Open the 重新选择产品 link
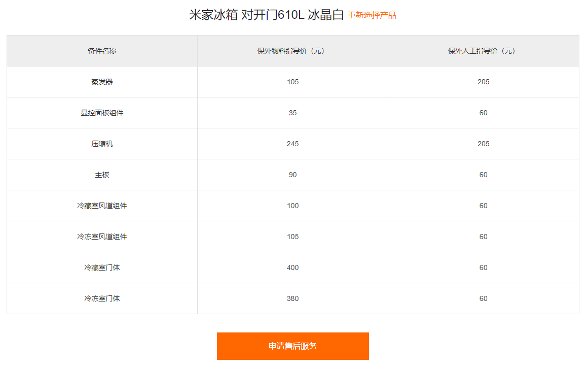Screen dimensions: 588x369 pyautogui.click(x=372, y=15)
